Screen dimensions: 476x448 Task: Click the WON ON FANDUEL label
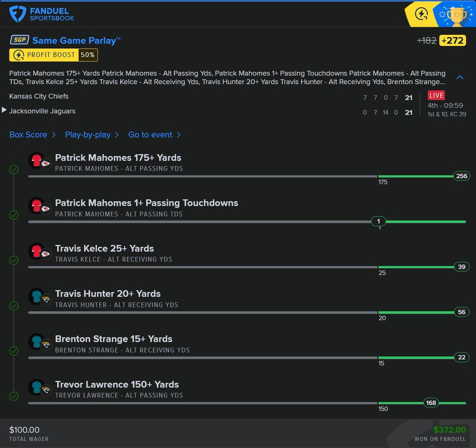click(x=440, y=439)
